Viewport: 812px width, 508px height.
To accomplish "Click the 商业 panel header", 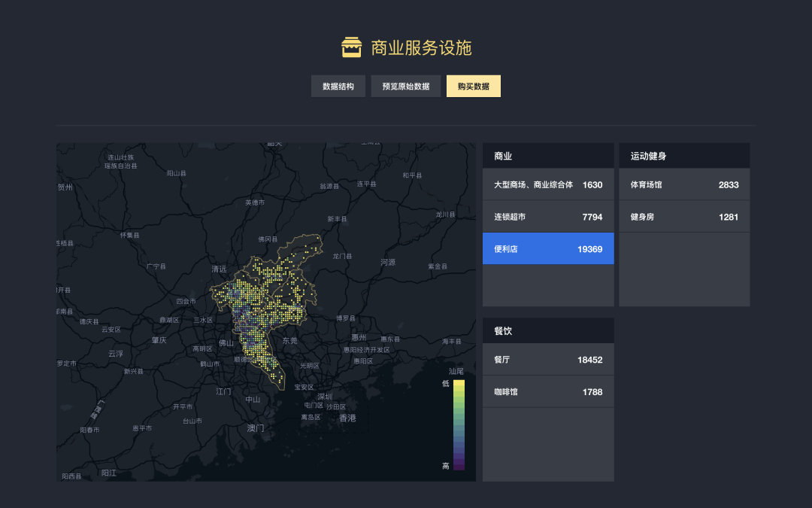I will [x=548, y=156].
